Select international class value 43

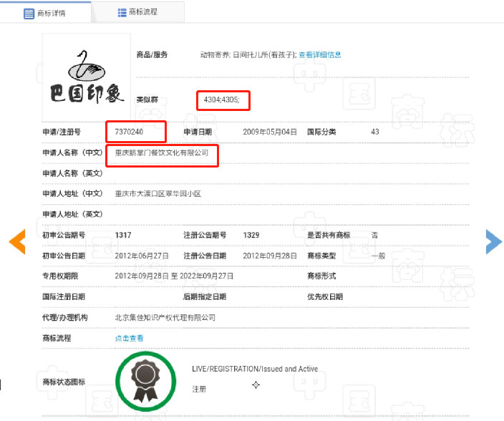tap(375, 132)
